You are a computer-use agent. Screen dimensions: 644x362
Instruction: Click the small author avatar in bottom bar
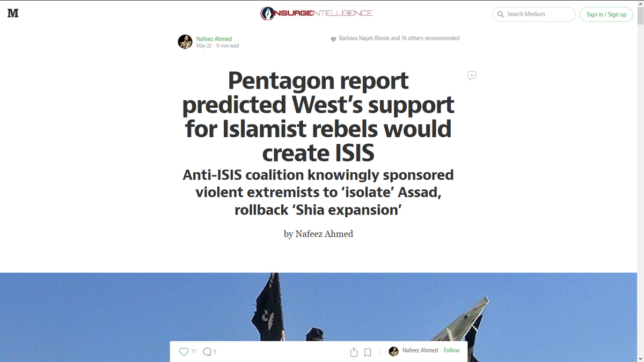[393, 351]
